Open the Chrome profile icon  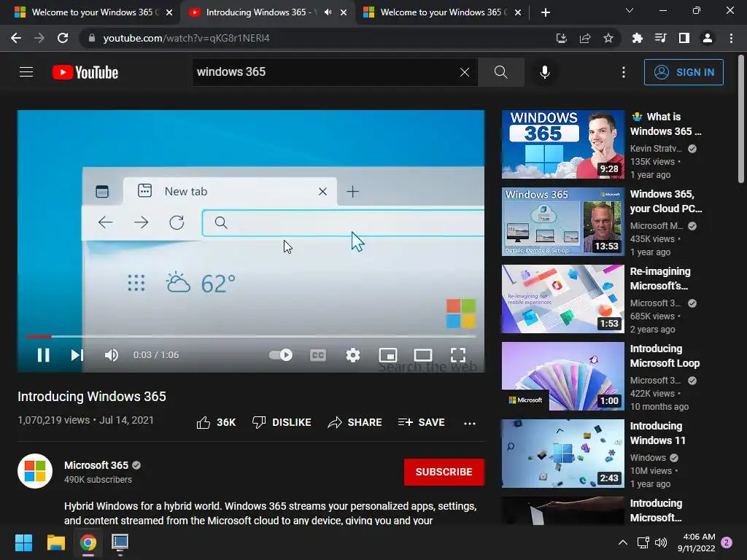708,38
